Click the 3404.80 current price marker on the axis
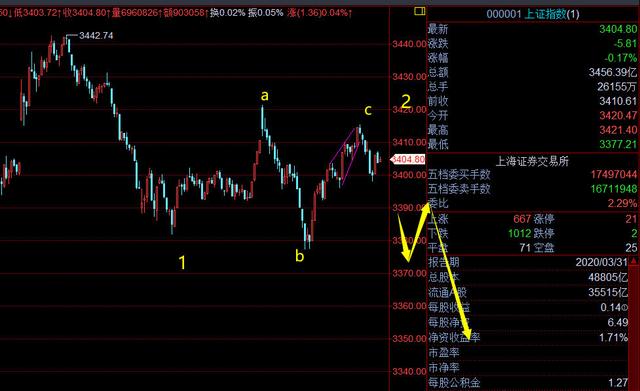Screen dimensions: 640x391 (408, 159)
